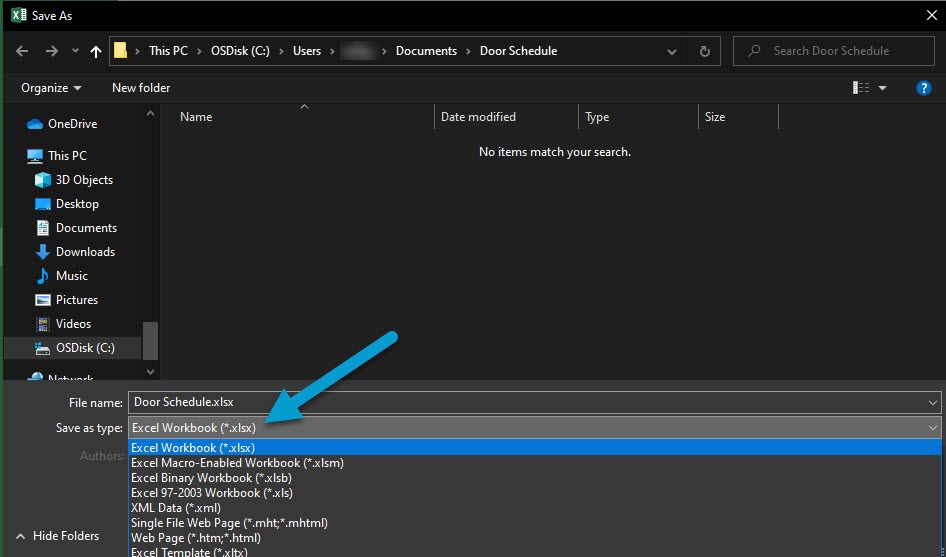Open Documents in navigation pane
The image size is (946, 557).
click(75, 228)
